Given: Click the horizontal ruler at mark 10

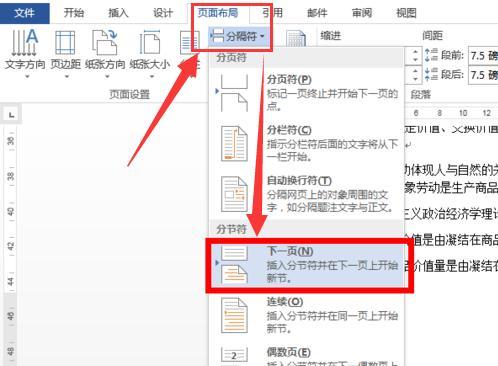Looking at the screenshot, I should click(x=463, y=113).
